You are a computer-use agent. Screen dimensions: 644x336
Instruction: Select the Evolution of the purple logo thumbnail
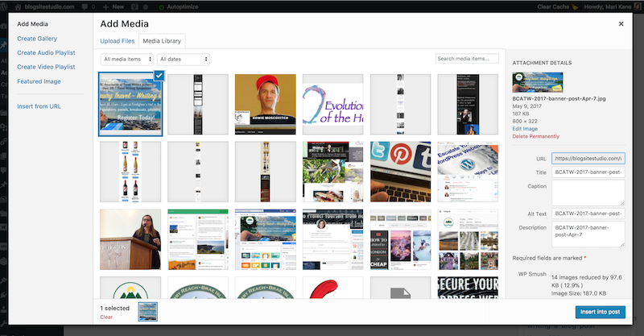pyautogui.click(x=332, y=105)
